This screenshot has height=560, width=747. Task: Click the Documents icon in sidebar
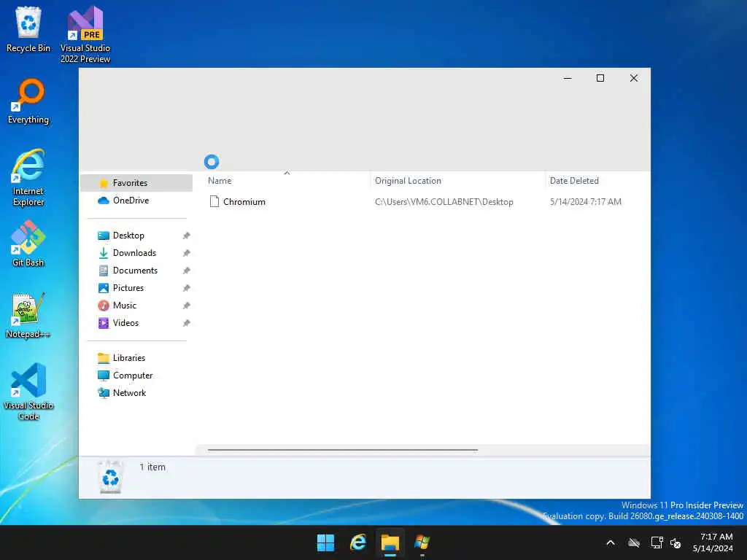click(104, 271)
